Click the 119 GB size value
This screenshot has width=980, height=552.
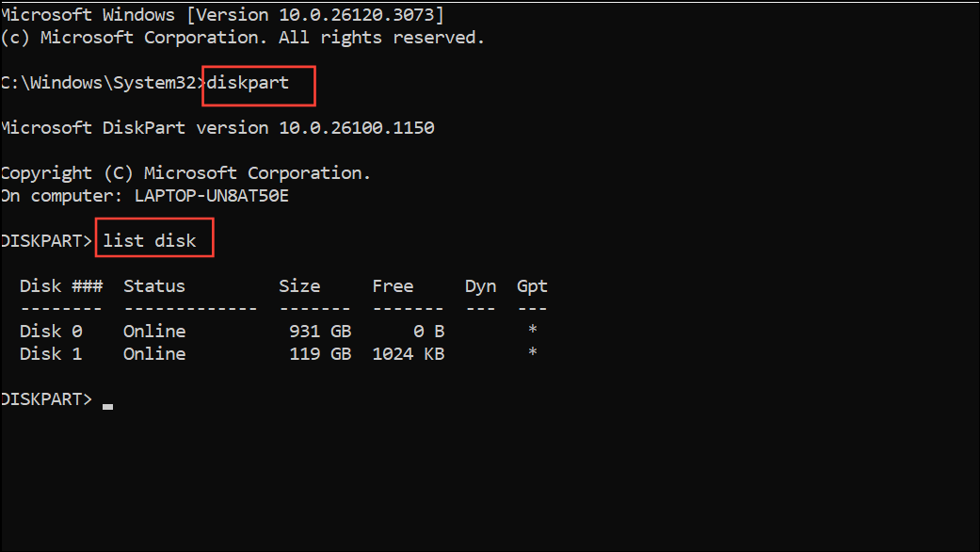pos(320,353)
